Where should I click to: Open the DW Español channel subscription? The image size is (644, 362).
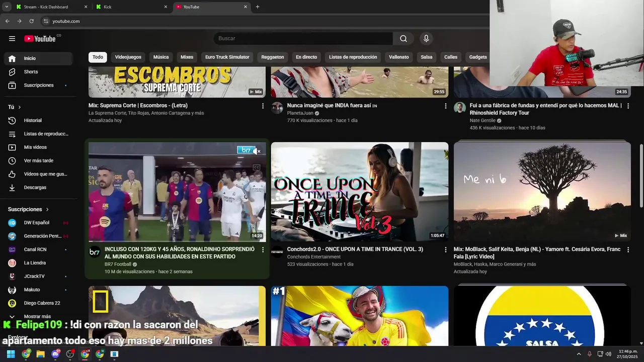[x=39, y=223]
